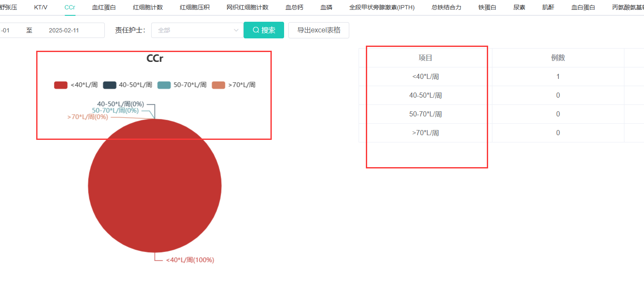Select the 40-50*L/周 table row cell
Image resolution: width=644 pixels, height=281 pixels.
425,96
